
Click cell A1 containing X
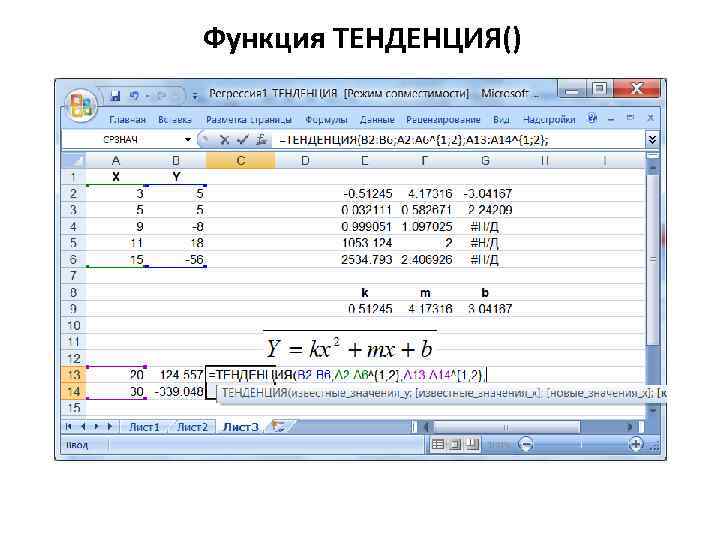coord(116,177)
